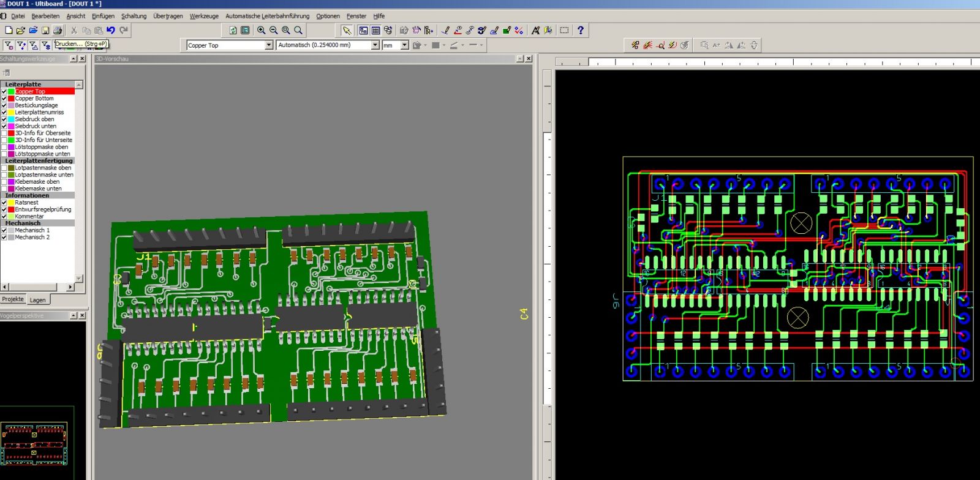Image resolution: width=980 pixels, height=480 pixels.
Task: Enable the Lötstoppmaske oben layer checkbox
Action: tap(4, 147)
